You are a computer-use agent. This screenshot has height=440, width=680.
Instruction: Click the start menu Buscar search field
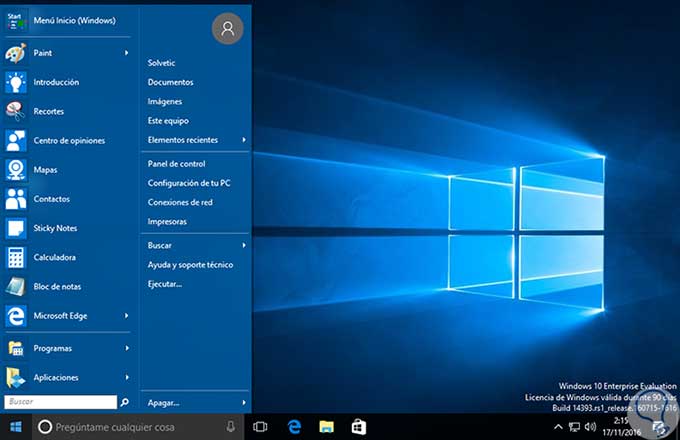61,402
